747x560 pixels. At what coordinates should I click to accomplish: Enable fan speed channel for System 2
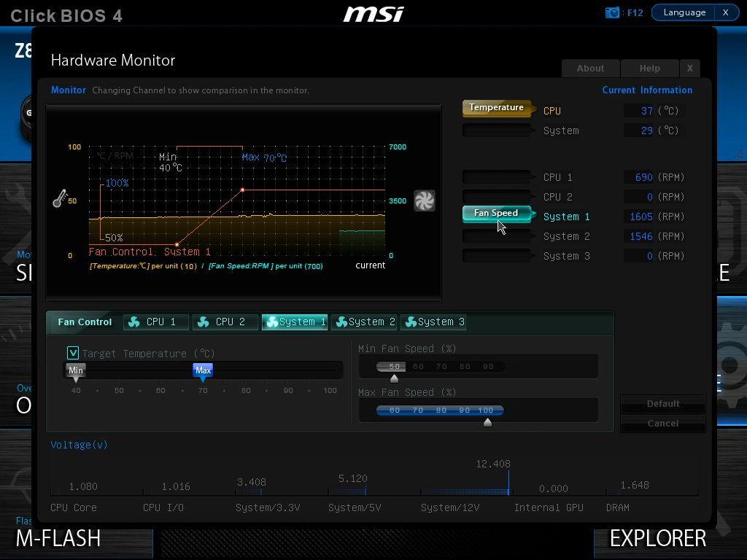[x=498, y=236]
